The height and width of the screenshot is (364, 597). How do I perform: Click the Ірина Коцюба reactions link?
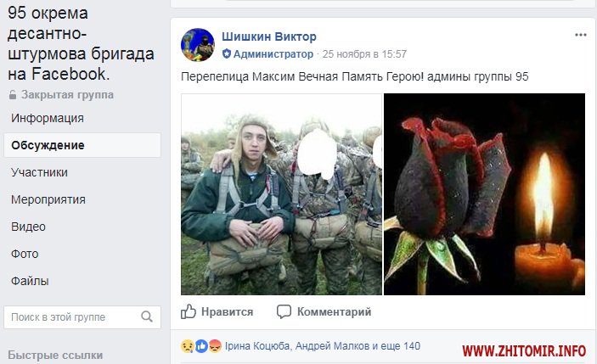coord(258,346)
